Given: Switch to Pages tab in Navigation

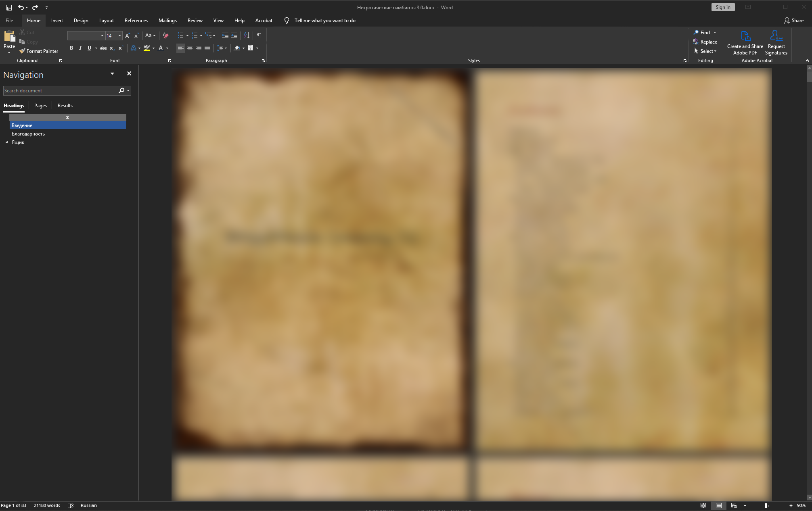Looking at the screenshot, I should (40, 106).
